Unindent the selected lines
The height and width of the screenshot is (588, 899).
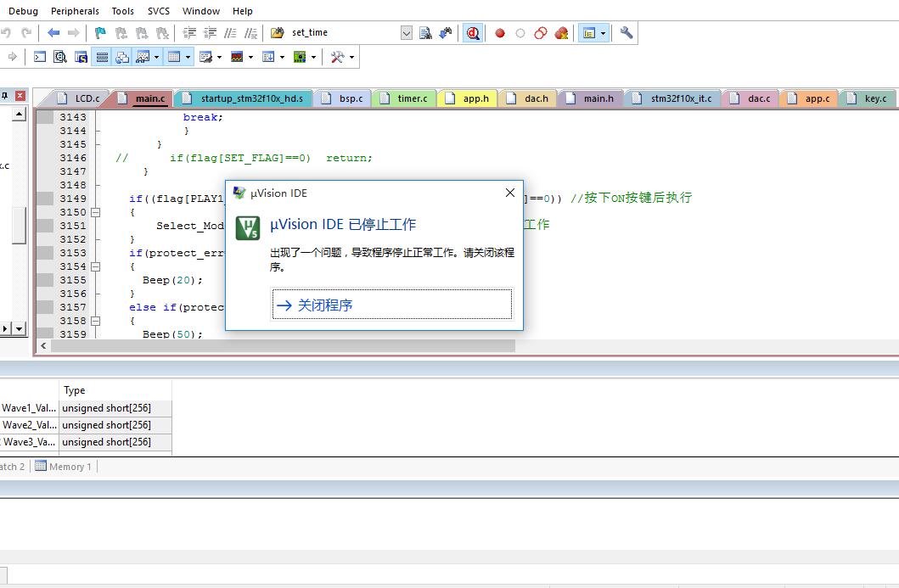coord(210,32)
